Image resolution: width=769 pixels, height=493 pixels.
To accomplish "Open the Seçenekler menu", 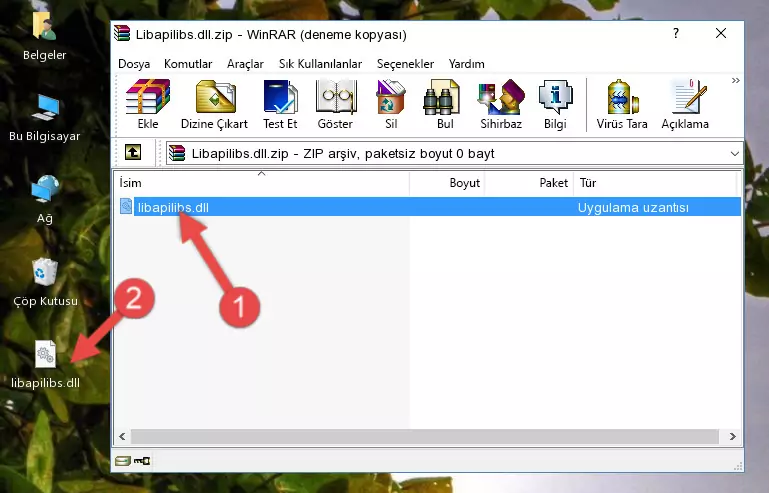I will tap(405, 64).
